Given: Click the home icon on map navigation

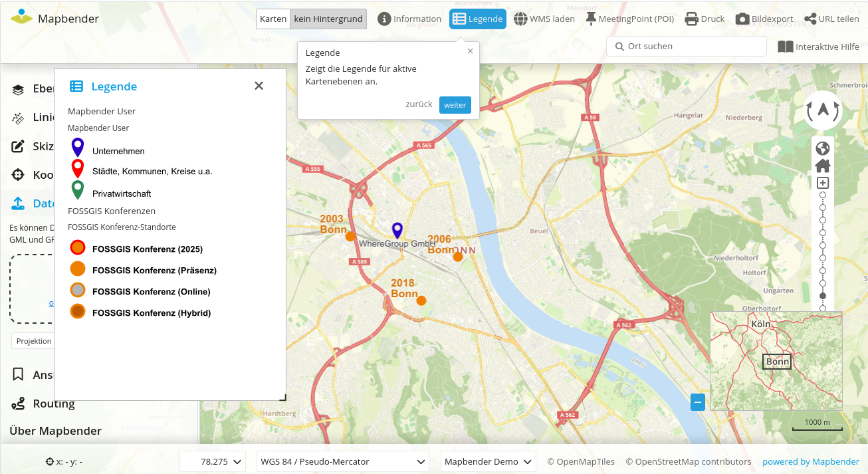Looking at the screenshot, I should tap(823, 166).
